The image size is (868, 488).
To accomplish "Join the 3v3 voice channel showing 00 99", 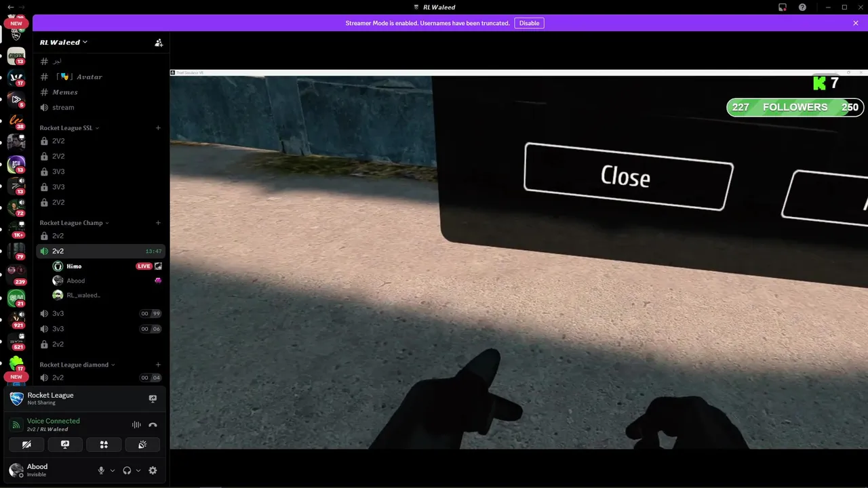I will 100,314.
